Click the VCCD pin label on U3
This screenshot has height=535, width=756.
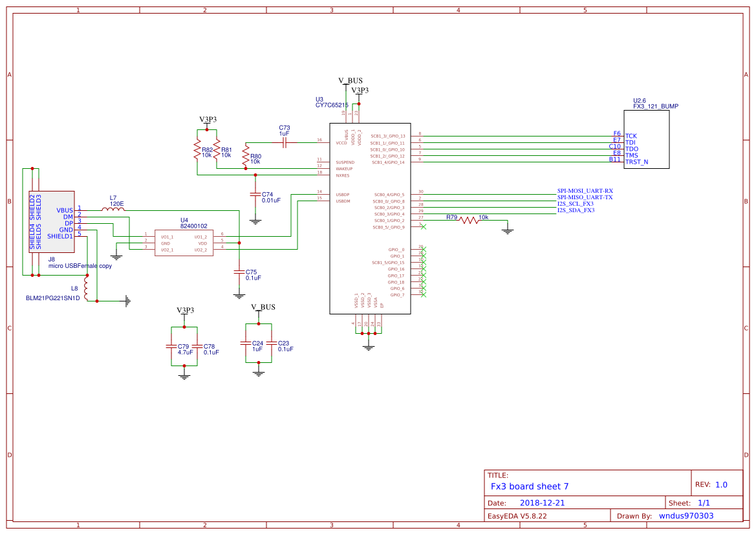[341, 143]
